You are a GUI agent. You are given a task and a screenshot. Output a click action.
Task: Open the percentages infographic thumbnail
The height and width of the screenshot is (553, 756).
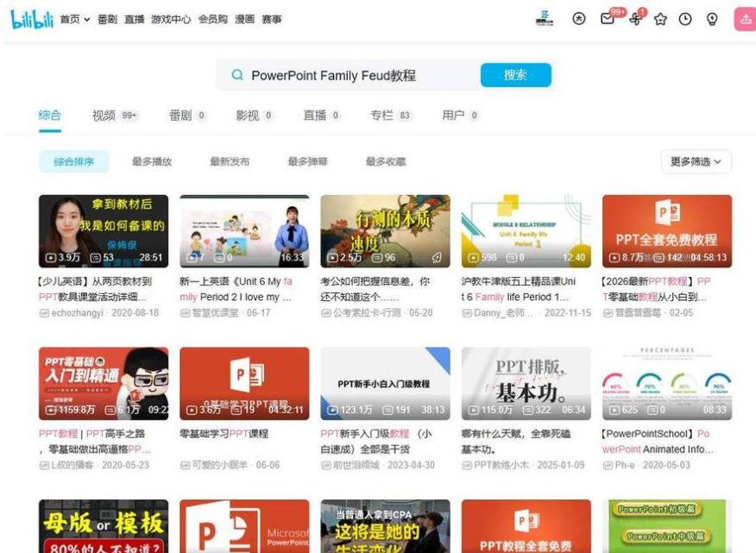667,383
